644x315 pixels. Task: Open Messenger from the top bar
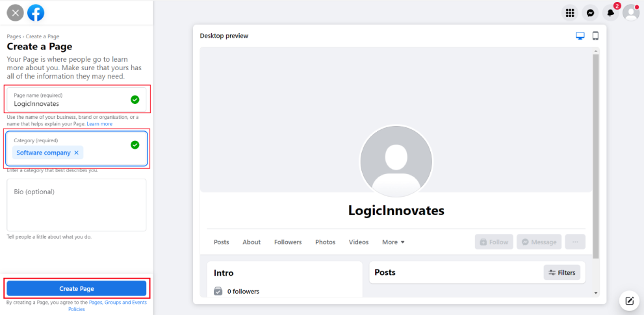point(590,13)
